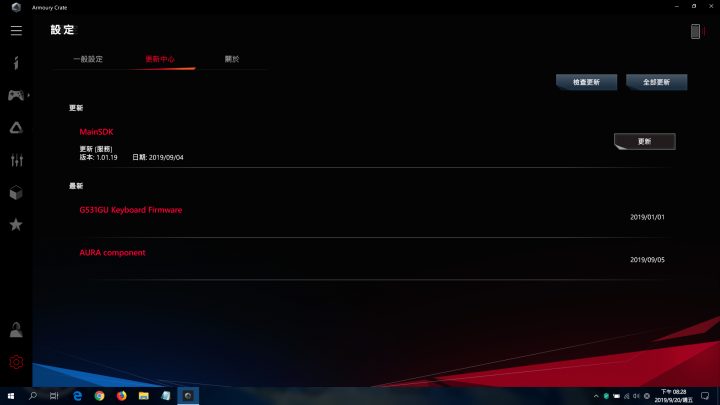The height and width of the screenshot is (405, 720).
Task: Select the AURA component entry
Action: pos(112,253)
